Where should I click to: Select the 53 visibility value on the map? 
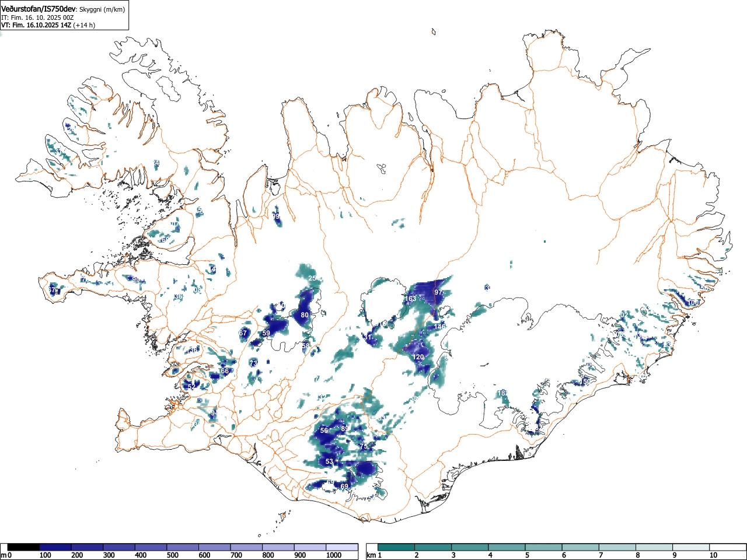[329, 461]
